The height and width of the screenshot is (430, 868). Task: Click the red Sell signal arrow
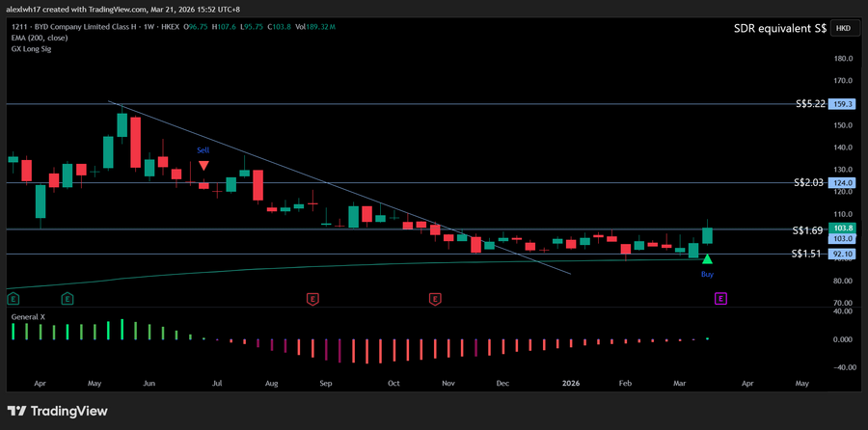pyautogui.click(x=204, y=166)
